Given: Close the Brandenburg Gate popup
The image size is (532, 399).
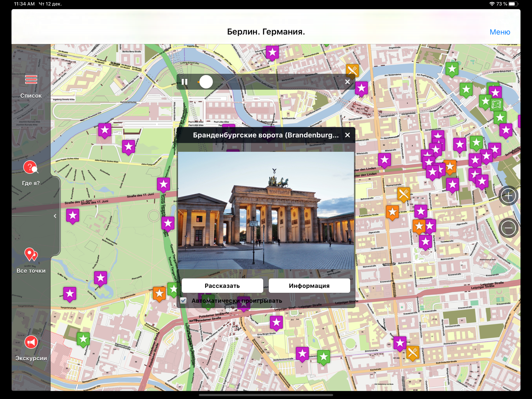Looking at the screenshot, I should [x=347, y=135].
